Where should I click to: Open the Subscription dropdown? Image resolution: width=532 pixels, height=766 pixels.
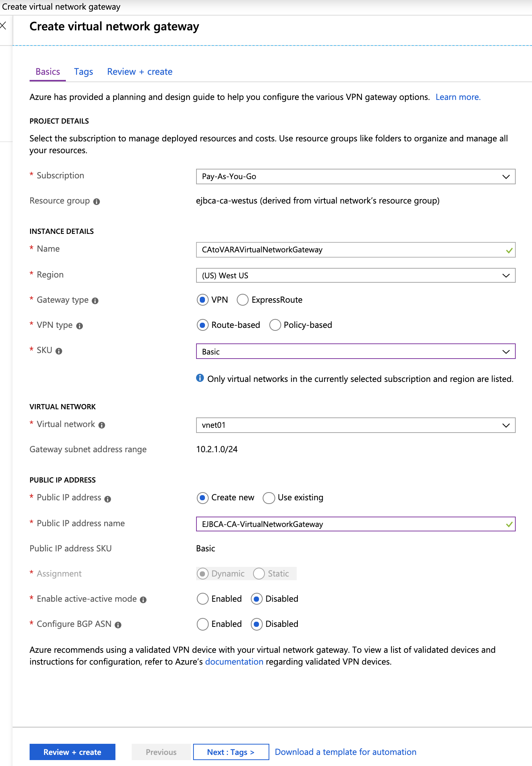pos(355,177)
